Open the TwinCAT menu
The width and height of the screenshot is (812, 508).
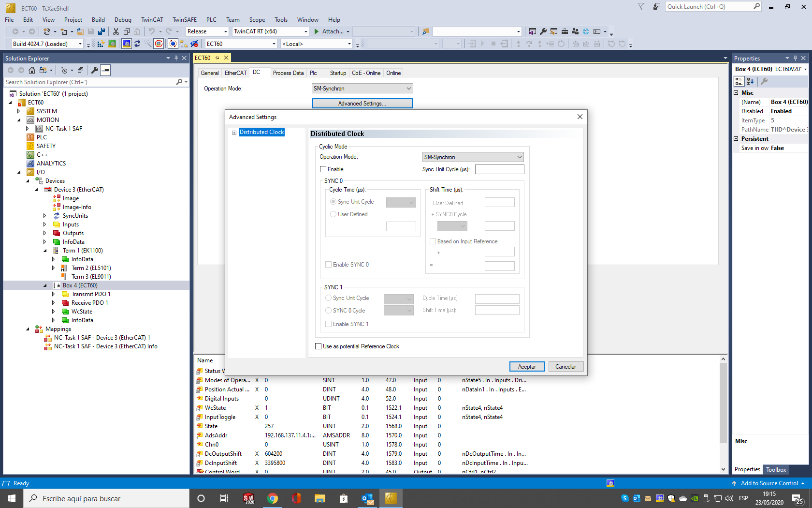tap(152, 20)
